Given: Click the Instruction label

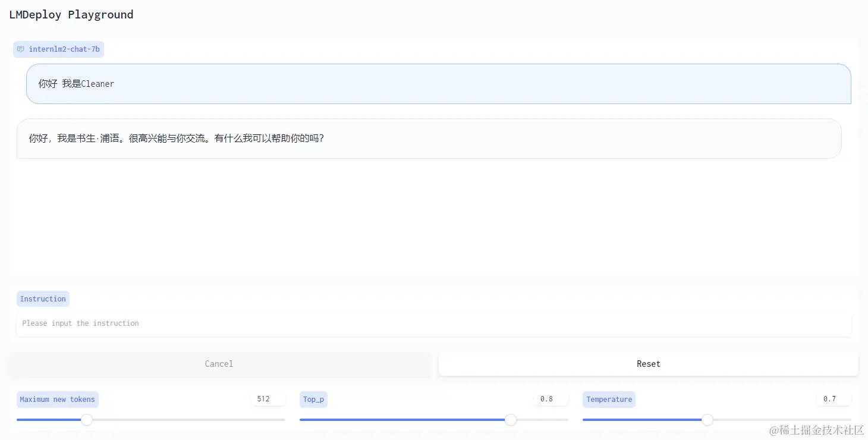Looking at the screenshot, I should [43, 299].
